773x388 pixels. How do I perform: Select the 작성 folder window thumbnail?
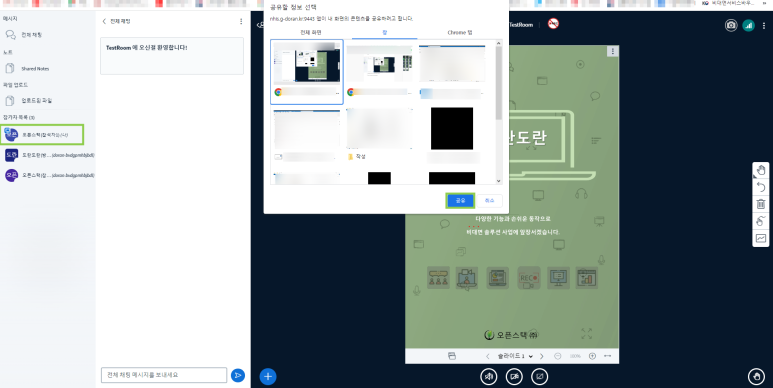379,134
